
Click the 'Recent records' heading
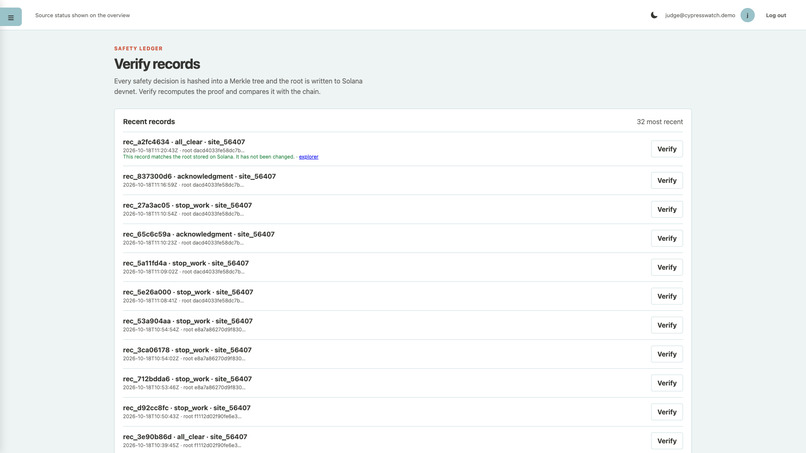(149, 122)
